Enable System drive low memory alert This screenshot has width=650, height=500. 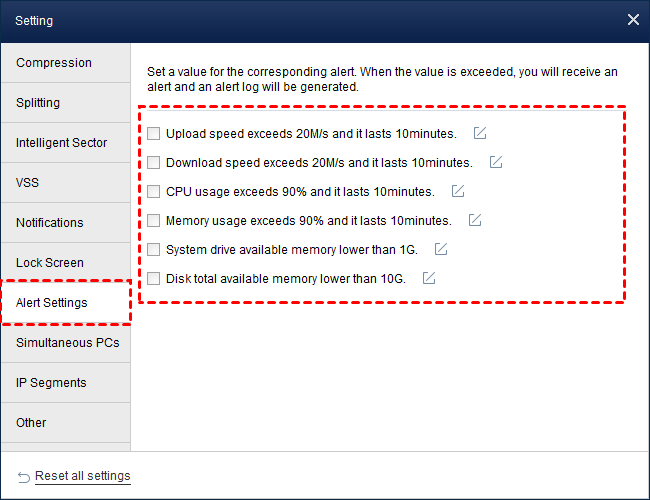tap(154, 249)
